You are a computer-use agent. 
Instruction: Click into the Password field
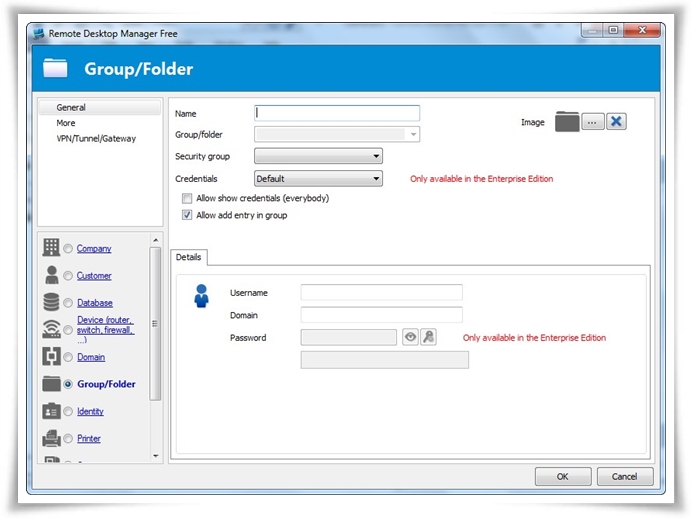349,337
